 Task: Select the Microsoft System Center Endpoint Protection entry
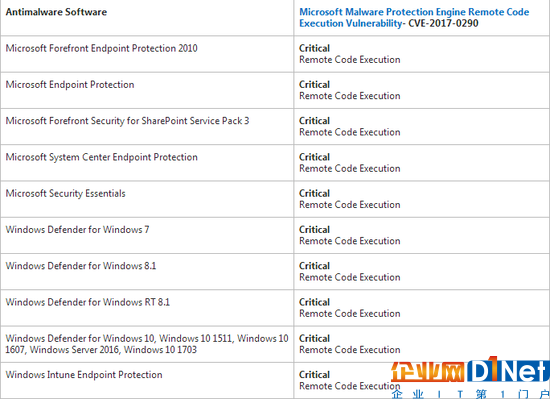(101, 157)
